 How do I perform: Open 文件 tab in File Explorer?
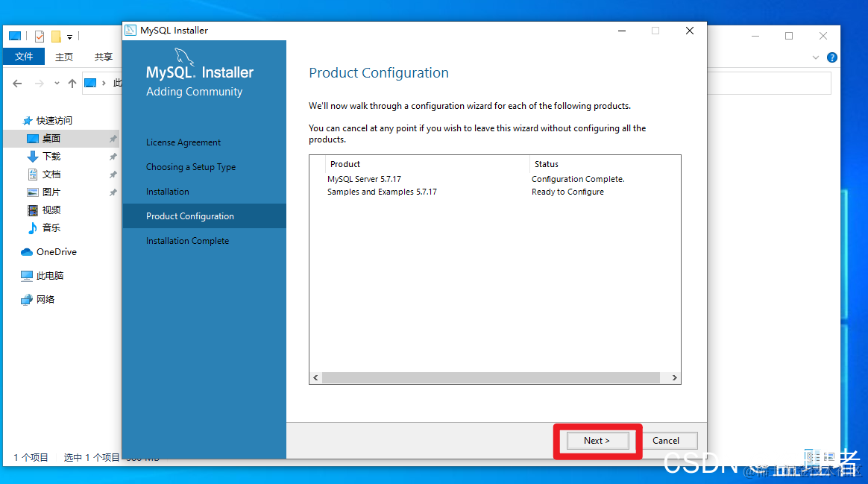coord(24,57)
